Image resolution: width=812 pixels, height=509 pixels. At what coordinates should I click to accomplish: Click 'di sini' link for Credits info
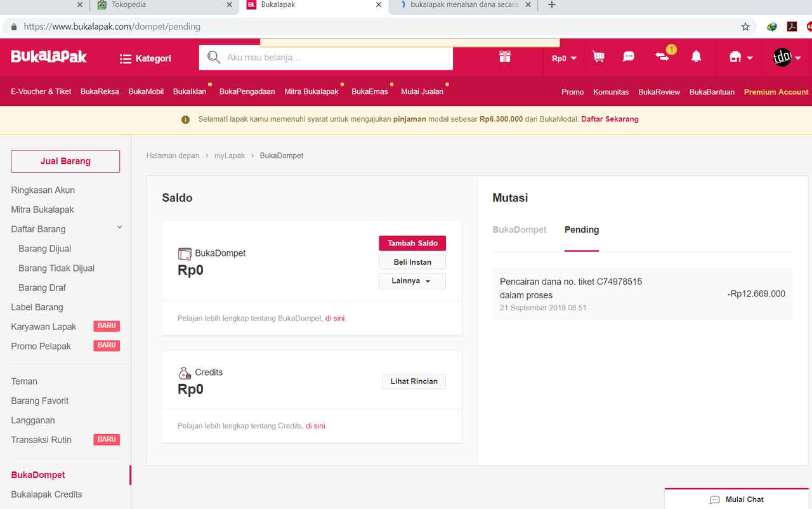coord(315,426)
